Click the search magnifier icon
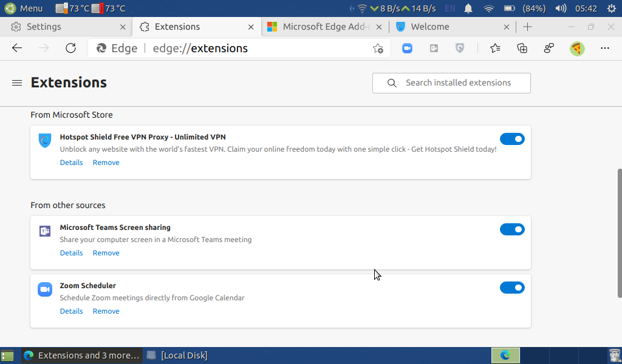The width and height of the screenshot is (622, 364). [x=392, y=83]
